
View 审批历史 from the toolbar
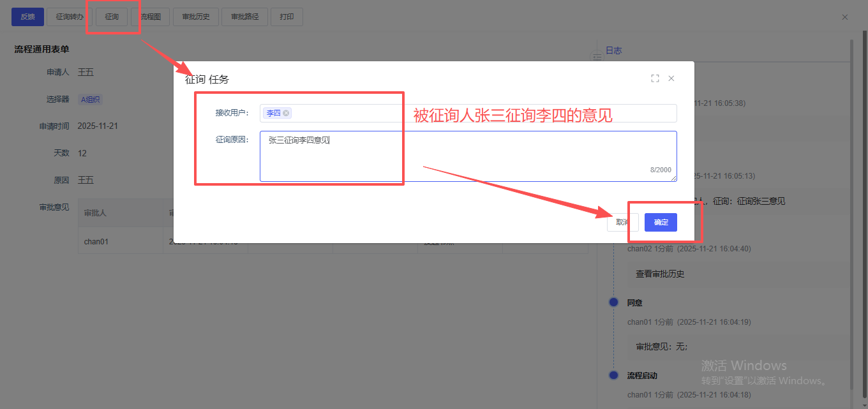click(196, 17)
